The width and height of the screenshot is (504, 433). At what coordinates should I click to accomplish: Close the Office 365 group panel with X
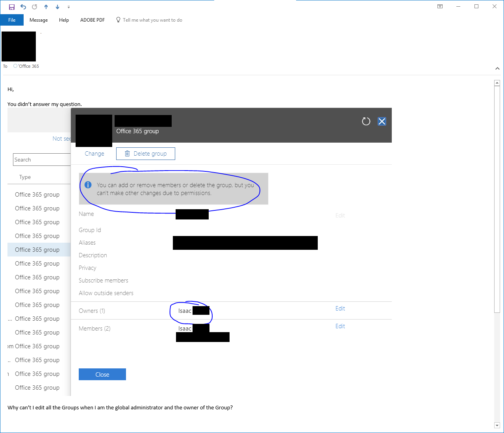point(382,121)
